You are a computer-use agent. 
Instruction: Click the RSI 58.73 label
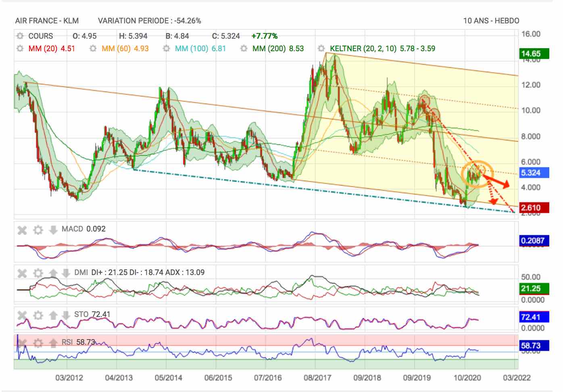point(78,342)
